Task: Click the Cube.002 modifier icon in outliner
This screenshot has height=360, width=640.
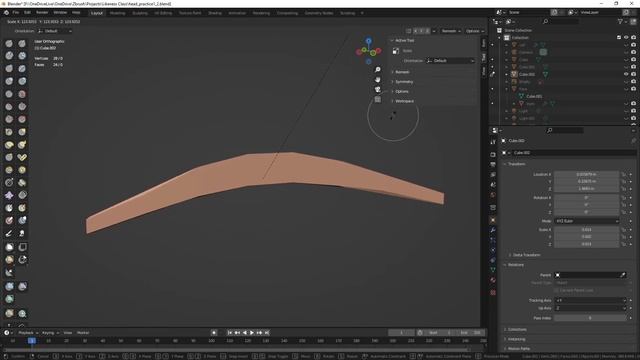Action: [x=545, y=74]
